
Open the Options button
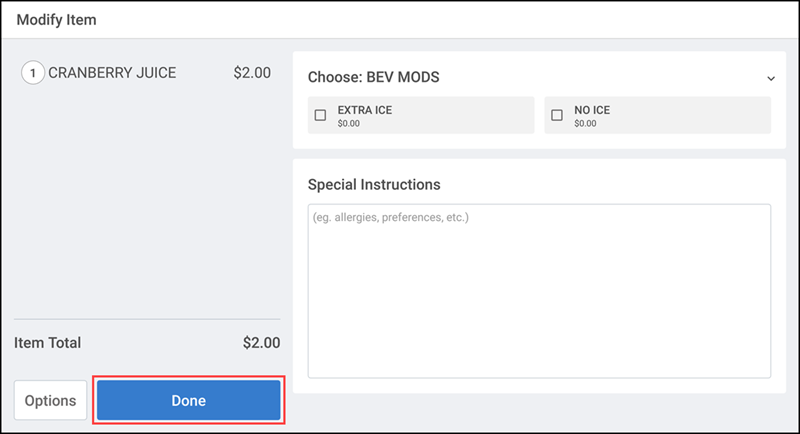[51, 400]
